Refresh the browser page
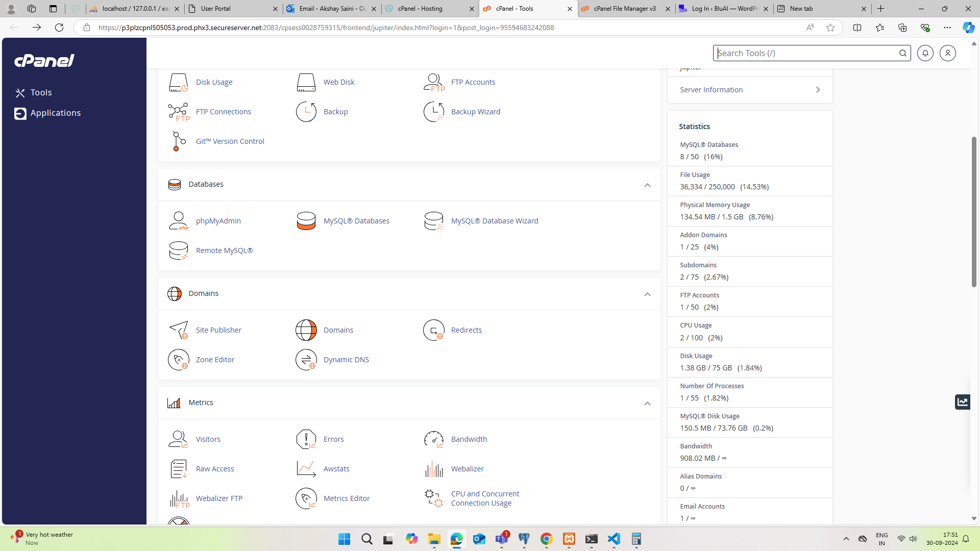980x551 pixels. click(59, 28)
